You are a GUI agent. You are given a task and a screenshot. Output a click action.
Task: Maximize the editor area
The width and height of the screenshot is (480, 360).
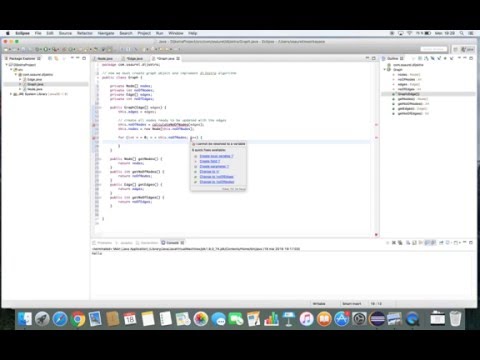click(374, 58)
